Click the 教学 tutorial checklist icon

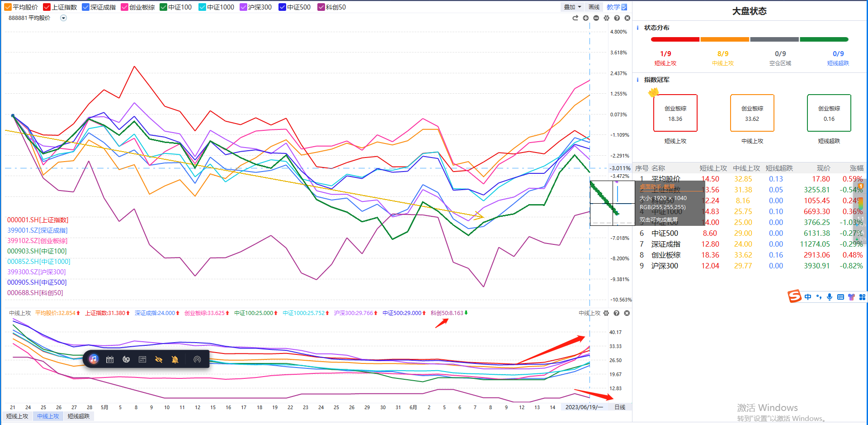pyautogui.click(x=624, y=7)
